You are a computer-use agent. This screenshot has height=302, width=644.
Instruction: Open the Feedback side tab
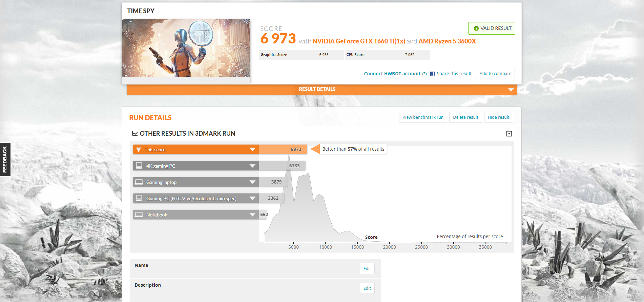[5, 159]
